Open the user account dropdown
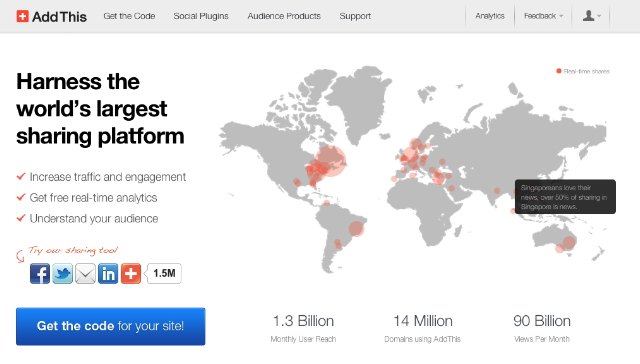The width and height of the screenshot is (640, 364). click(x=591, y=16)
